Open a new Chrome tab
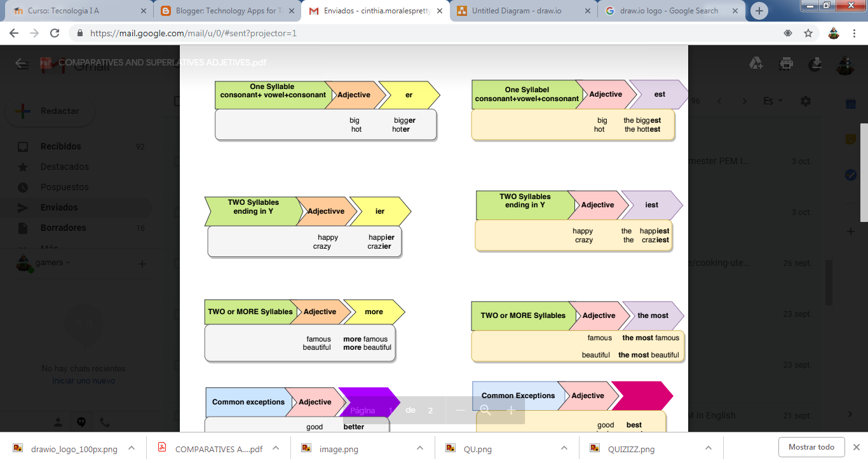The width and height of the screenshot is (868, 463). 759,11
